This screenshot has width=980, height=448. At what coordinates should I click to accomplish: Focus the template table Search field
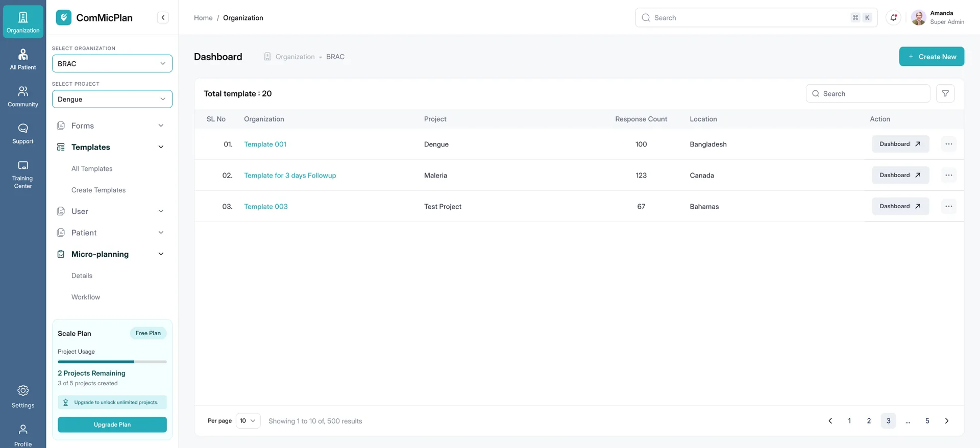click(x=868, y=93)
